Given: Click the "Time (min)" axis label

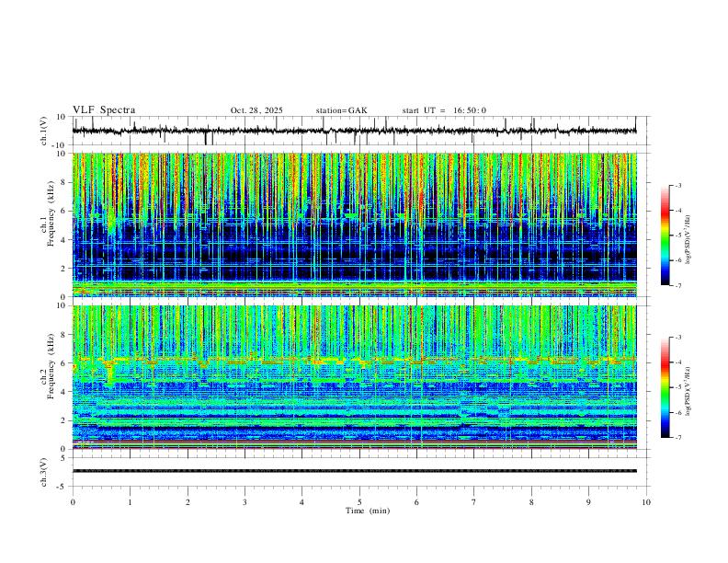Looking at the screenshot, I should (368, 511).
